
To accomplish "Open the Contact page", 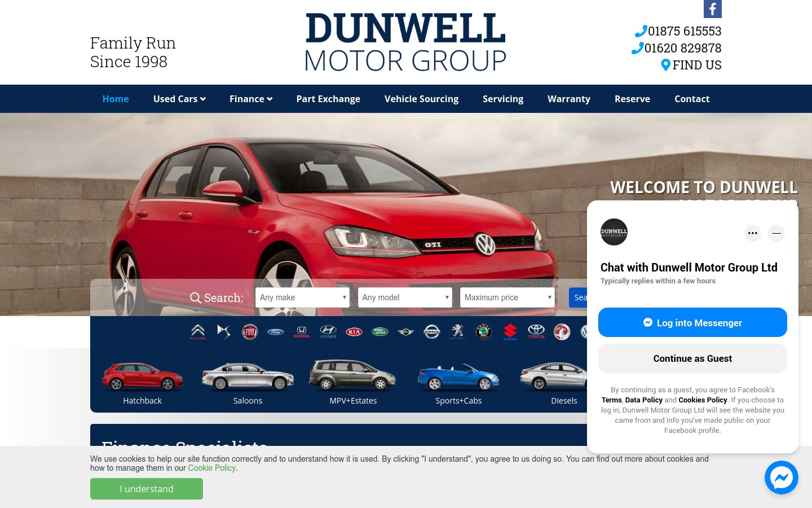I will point(692,99).
